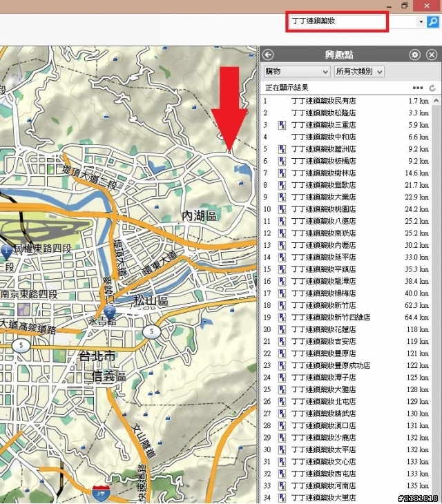The width and height of the screenshot is (442, 504).
Task: Restore down the application window
Action: click(x=405, y=6)
